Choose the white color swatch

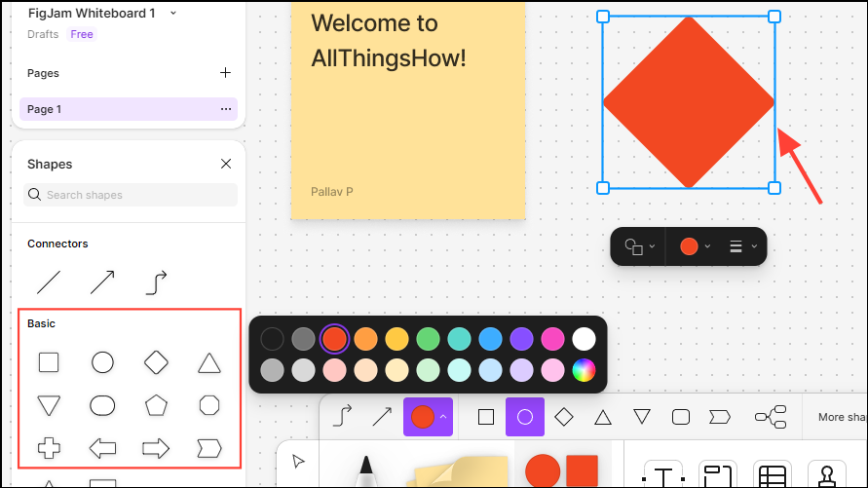[584, 339]
